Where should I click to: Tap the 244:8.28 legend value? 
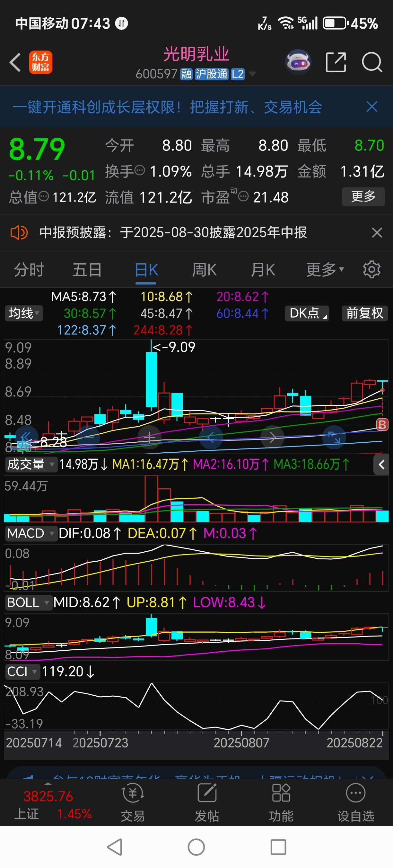tap(163, 330)
